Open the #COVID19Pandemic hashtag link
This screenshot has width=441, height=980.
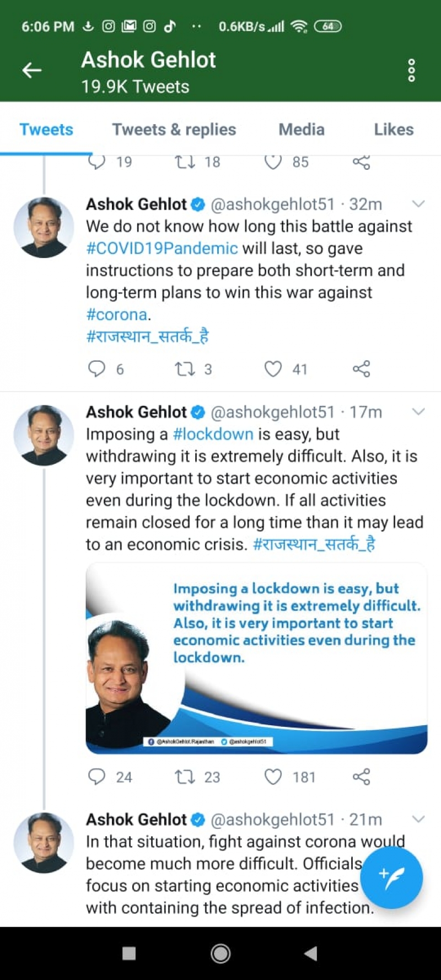pyautogui.click(x=162, y=248)
